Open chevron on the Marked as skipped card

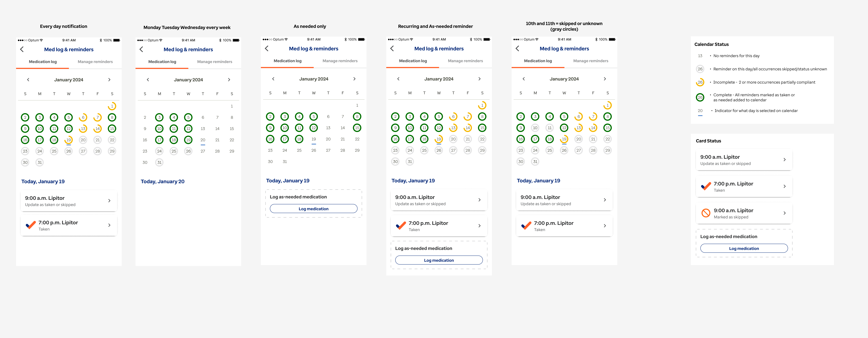click(x=784, y=213)
